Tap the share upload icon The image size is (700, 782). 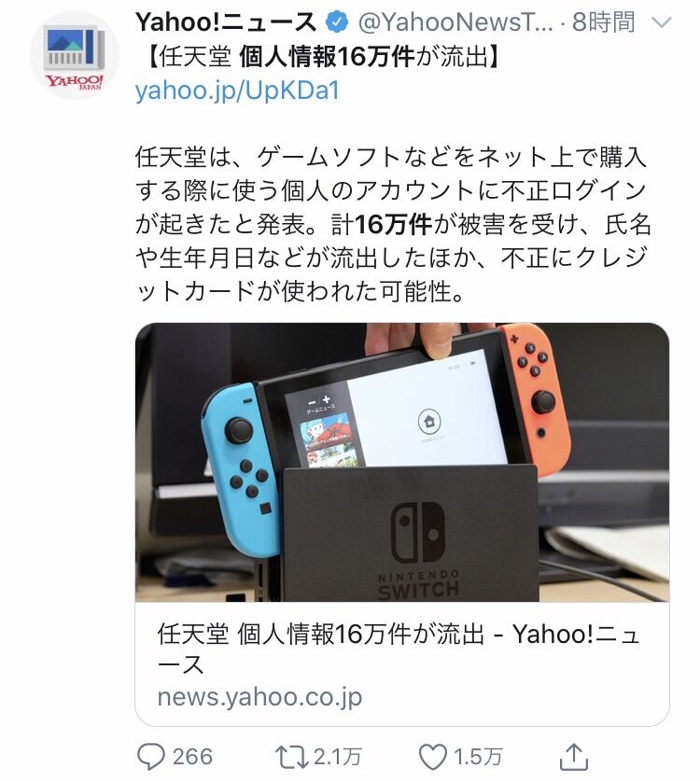(574, 757)
